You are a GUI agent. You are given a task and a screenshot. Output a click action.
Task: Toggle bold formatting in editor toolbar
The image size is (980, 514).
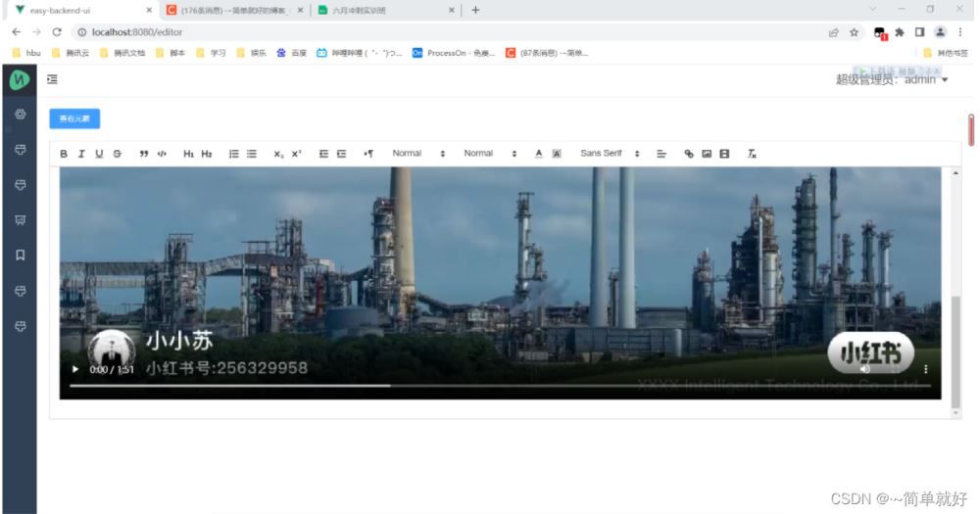click(65, 154)
